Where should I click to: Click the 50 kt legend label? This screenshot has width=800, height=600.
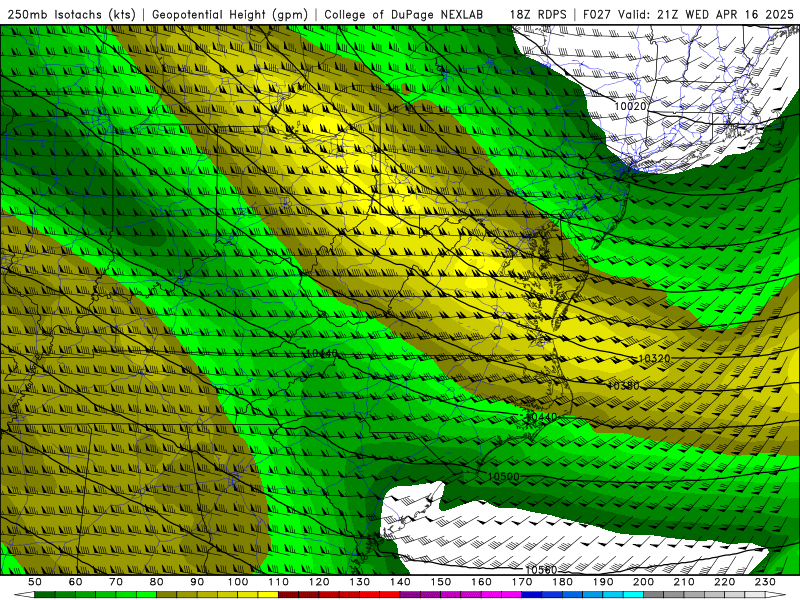click(x=35, y=582)
